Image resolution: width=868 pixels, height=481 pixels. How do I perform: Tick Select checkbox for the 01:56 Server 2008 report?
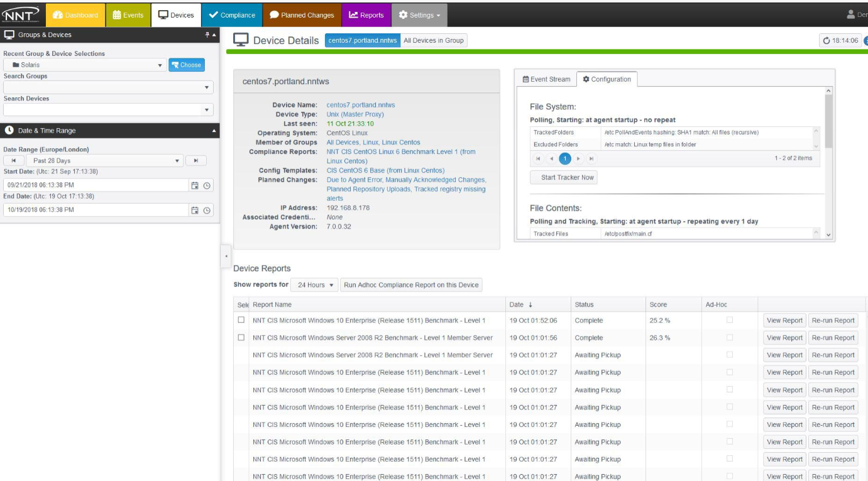click(x=241, y=338)
